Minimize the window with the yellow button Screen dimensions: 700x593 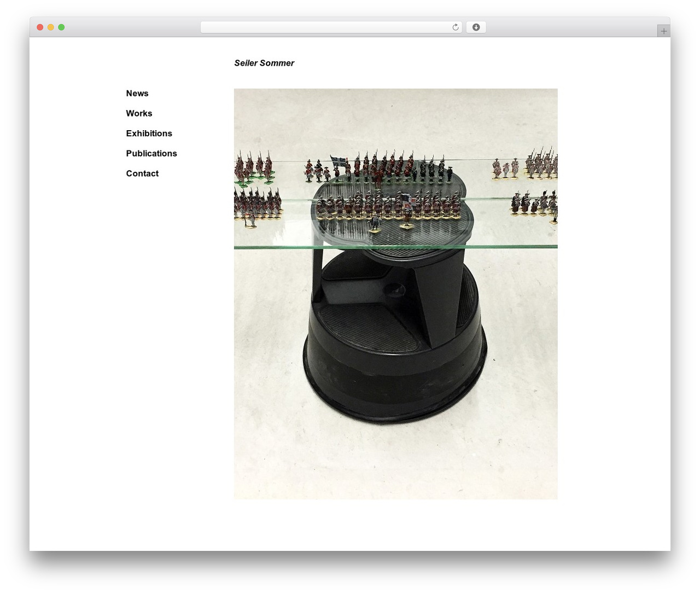pos(50,27)
